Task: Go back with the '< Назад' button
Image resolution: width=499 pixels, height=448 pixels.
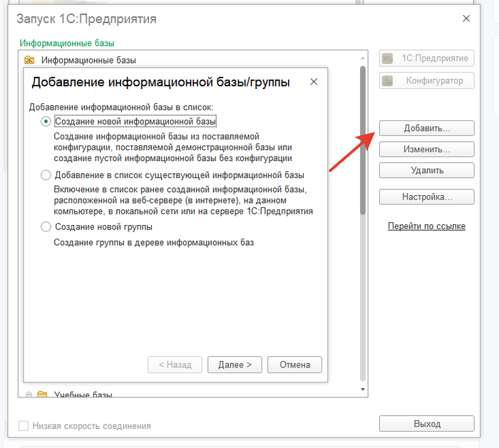Action: tap(175, 365)
